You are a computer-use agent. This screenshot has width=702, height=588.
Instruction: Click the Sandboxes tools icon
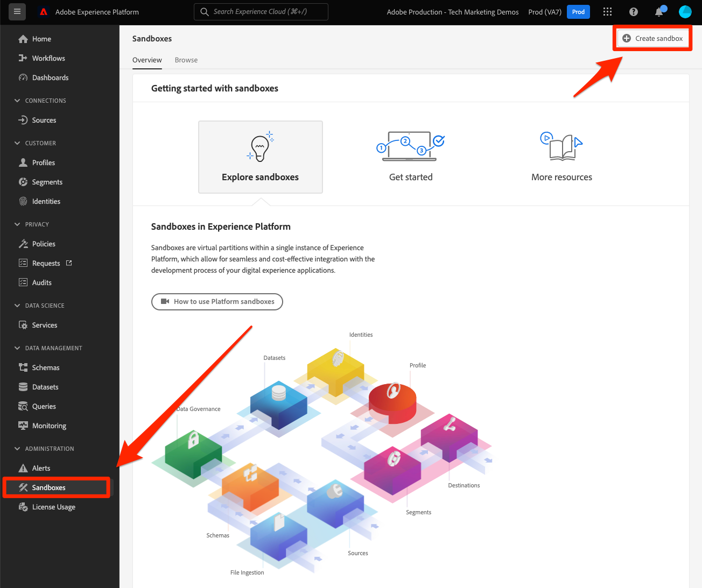(x=23, y=487)
